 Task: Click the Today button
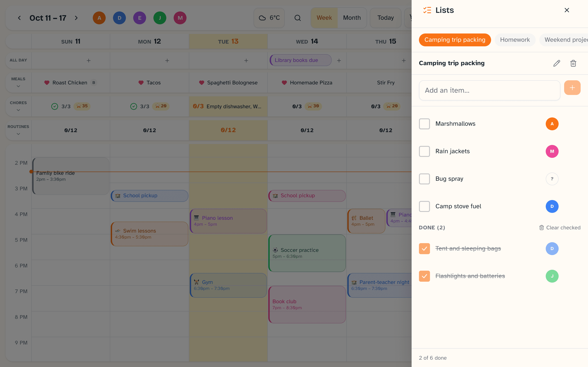click(385, 18)
